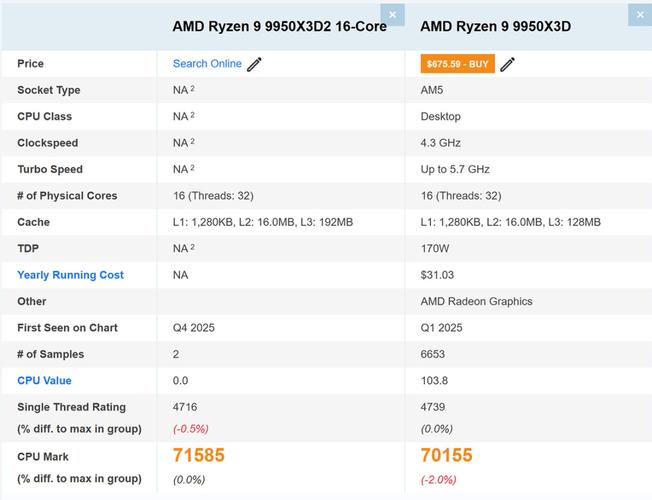
Task: Click pencil icon next to BUY button
Action: [508, 64]
